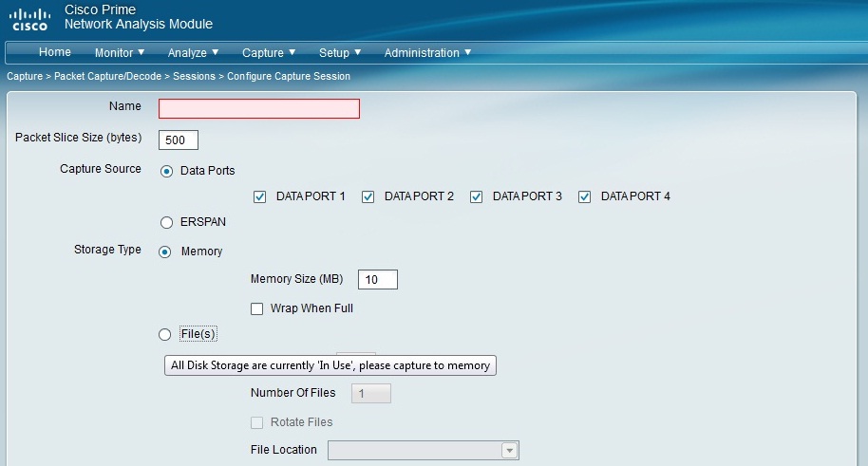868x466 pixels.
Task: Click the Capture breadcrumb link
Action: click(x=25, y=76)
